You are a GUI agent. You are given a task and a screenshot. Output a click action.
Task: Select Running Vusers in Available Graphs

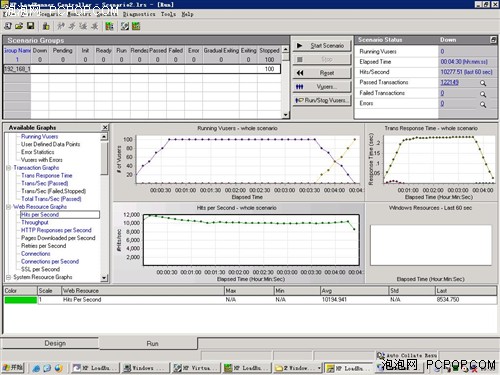click(x=39, y=136)
